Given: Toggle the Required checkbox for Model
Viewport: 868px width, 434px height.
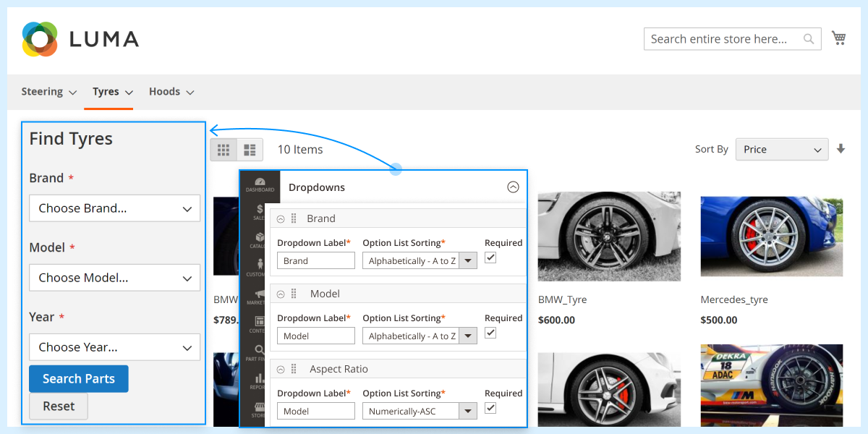Looking at the screenshot, I should 490,332.
